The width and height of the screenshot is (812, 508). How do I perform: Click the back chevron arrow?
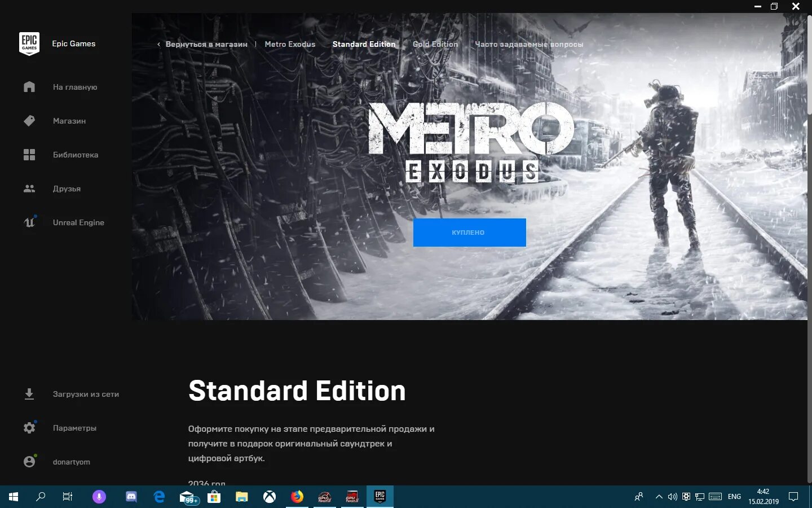(158, 44)
